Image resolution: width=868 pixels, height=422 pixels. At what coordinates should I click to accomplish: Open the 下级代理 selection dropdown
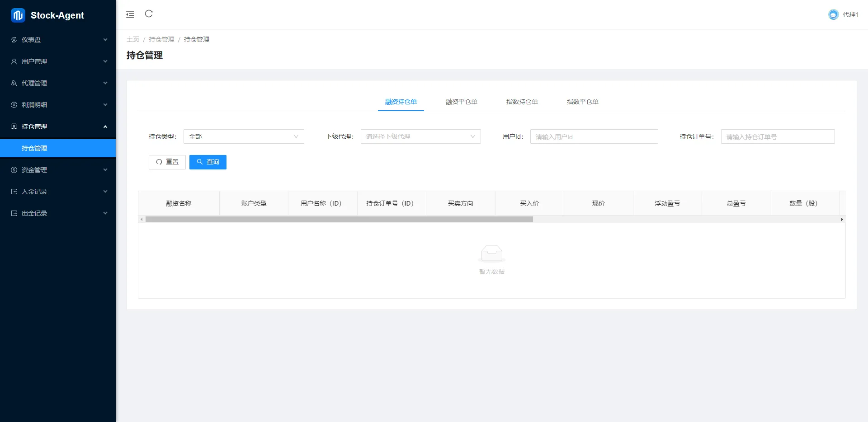420,136
